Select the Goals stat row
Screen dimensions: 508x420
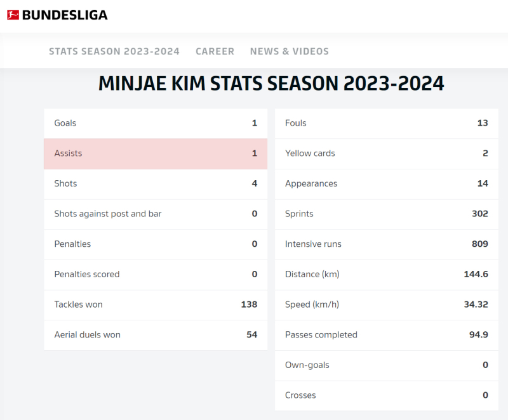click(x=156, y=124)
